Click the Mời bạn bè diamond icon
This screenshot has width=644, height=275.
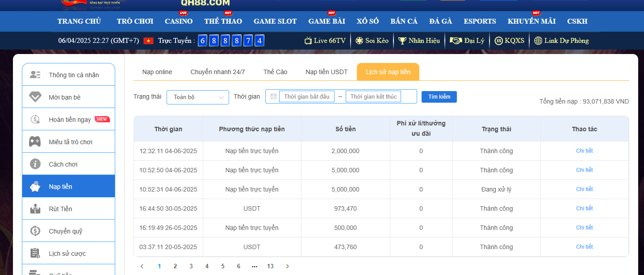point(35,97)
